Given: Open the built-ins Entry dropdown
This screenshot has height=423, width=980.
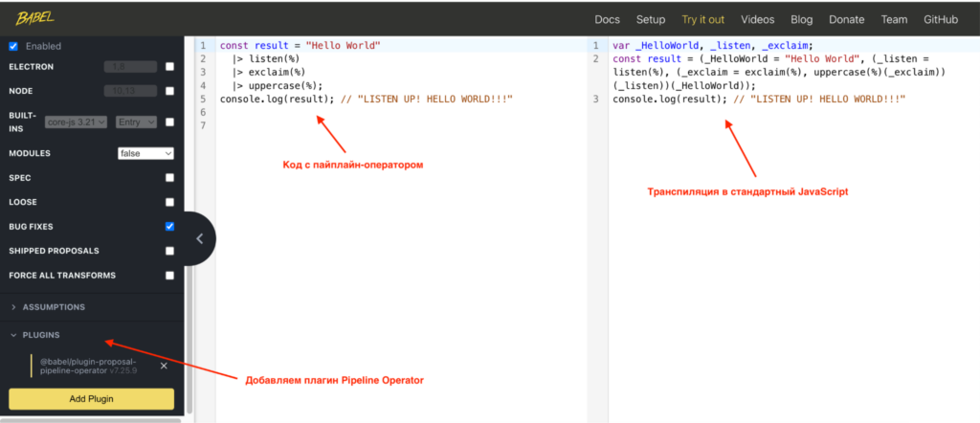Looking at the screenshot, I should (134, 122).
